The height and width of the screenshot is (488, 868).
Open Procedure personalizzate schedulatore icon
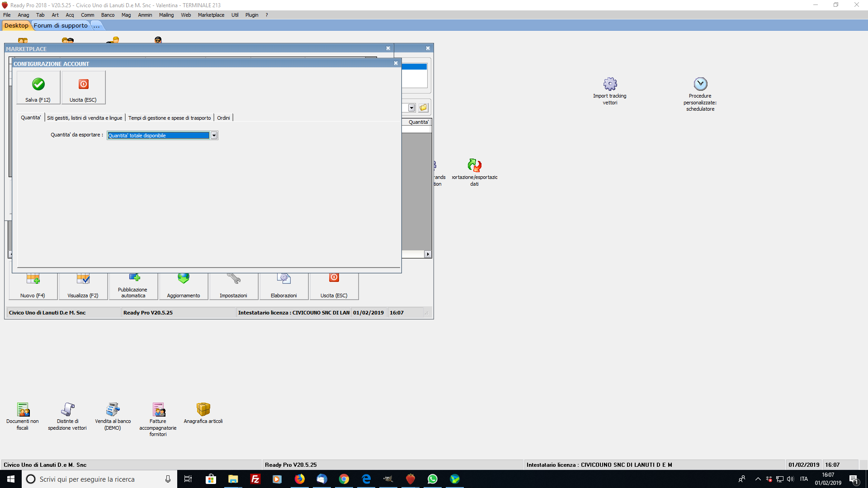(x=700, y=84)
